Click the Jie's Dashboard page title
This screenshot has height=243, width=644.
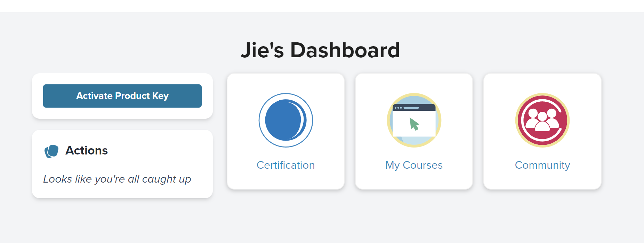[x=320, y=50]
